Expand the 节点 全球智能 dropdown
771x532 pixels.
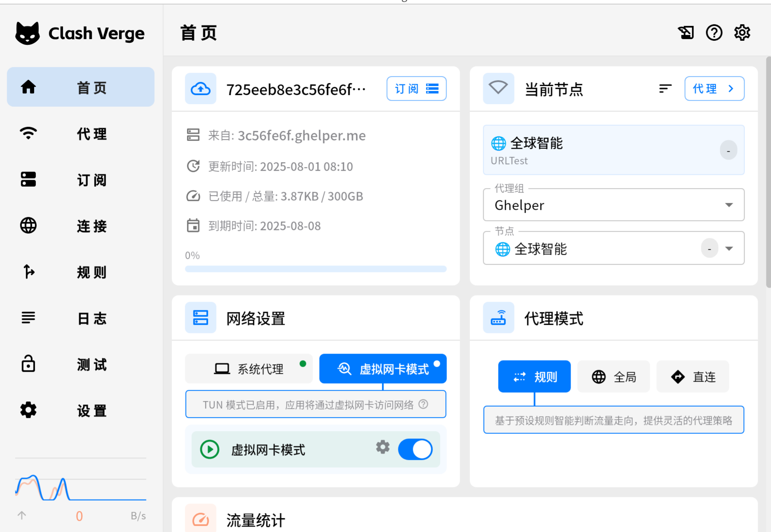pos(614,248)
